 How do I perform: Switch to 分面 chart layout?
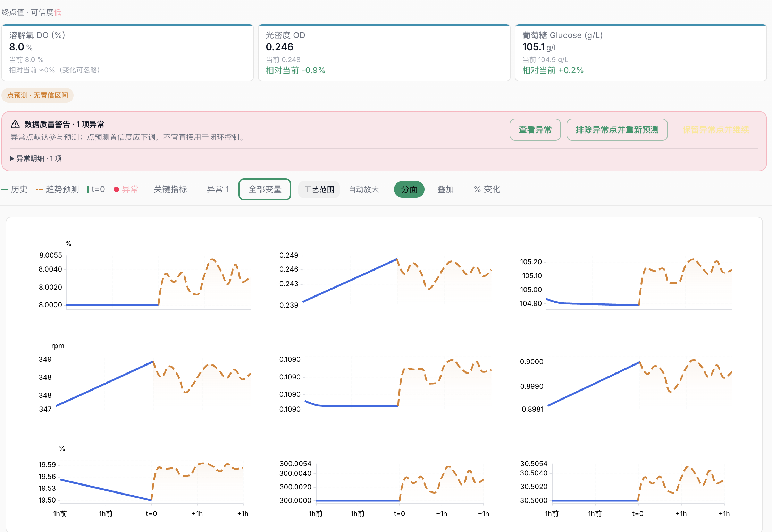409,189
